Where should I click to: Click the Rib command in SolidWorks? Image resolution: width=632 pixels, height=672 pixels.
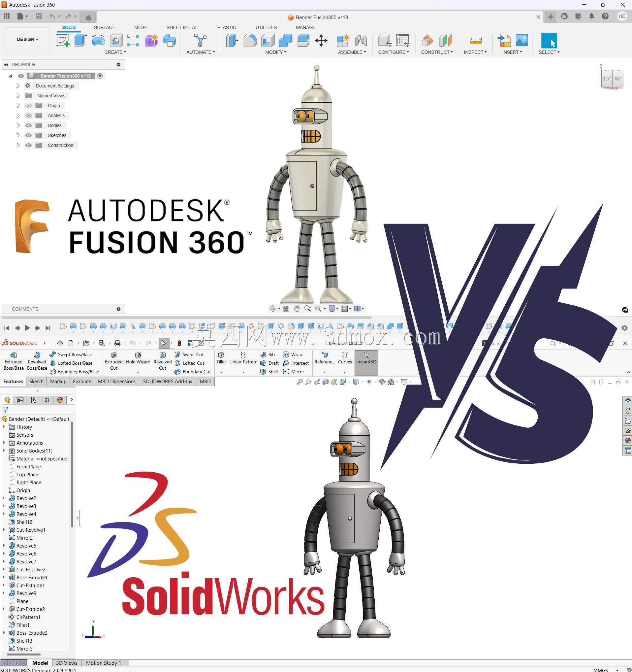268,354
